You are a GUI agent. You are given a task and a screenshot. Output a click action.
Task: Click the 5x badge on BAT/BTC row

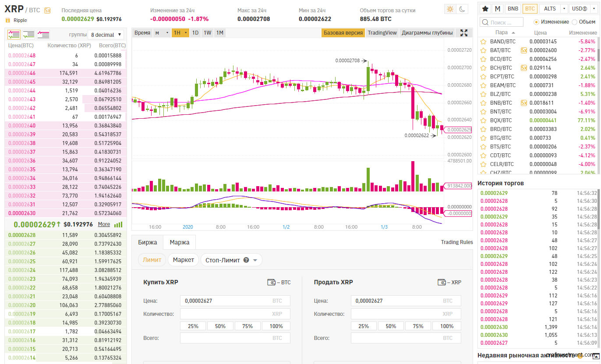tap(523, 50)
